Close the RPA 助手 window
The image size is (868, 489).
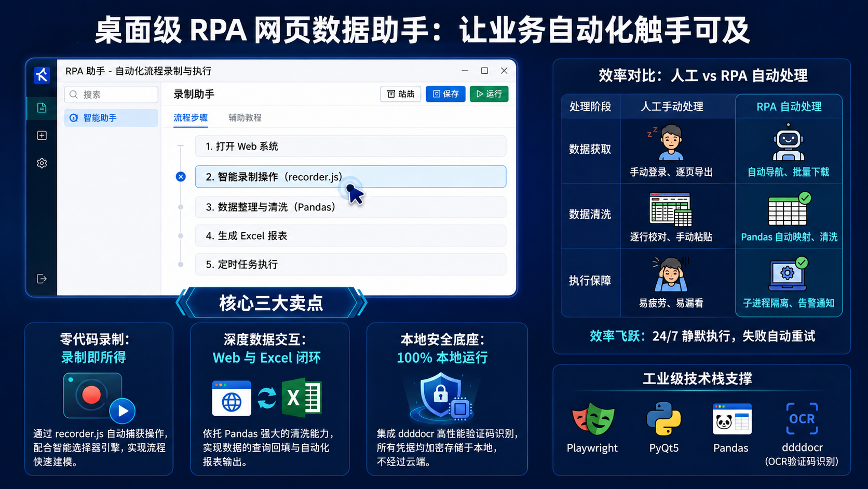coord(504,71)
